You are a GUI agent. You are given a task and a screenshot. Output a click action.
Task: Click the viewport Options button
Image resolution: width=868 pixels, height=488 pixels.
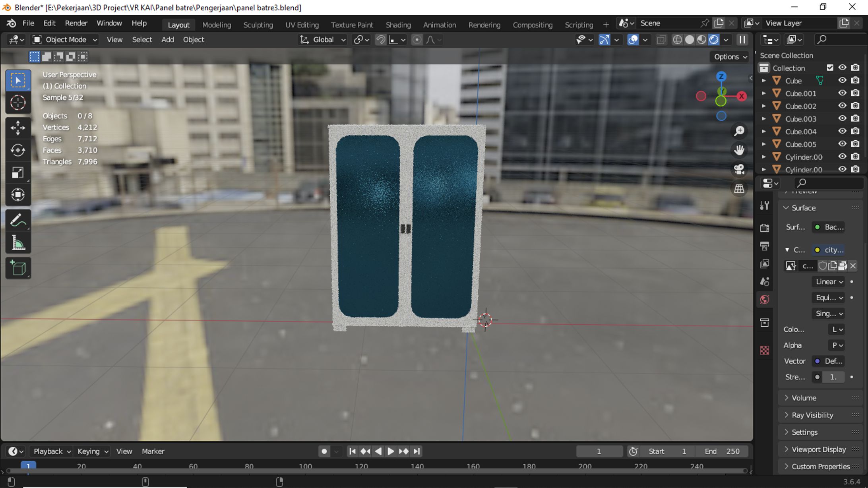coord(730,57)
